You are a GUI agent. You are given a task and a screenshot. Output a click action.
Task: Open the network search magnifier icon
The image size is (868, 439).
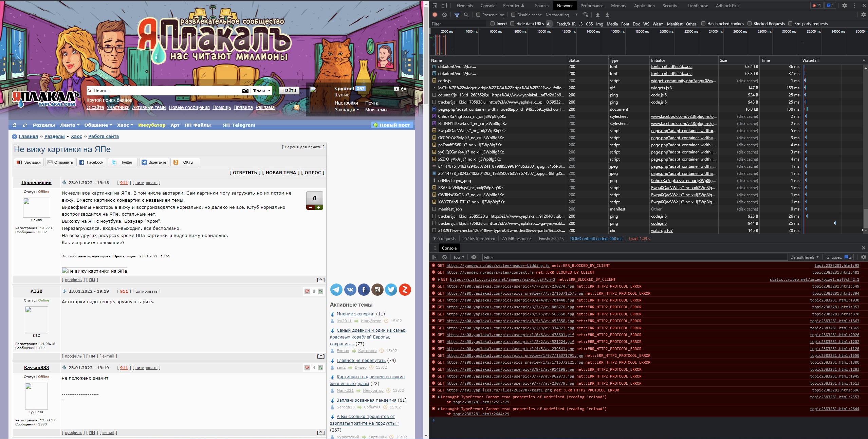(x=466, y=15)
